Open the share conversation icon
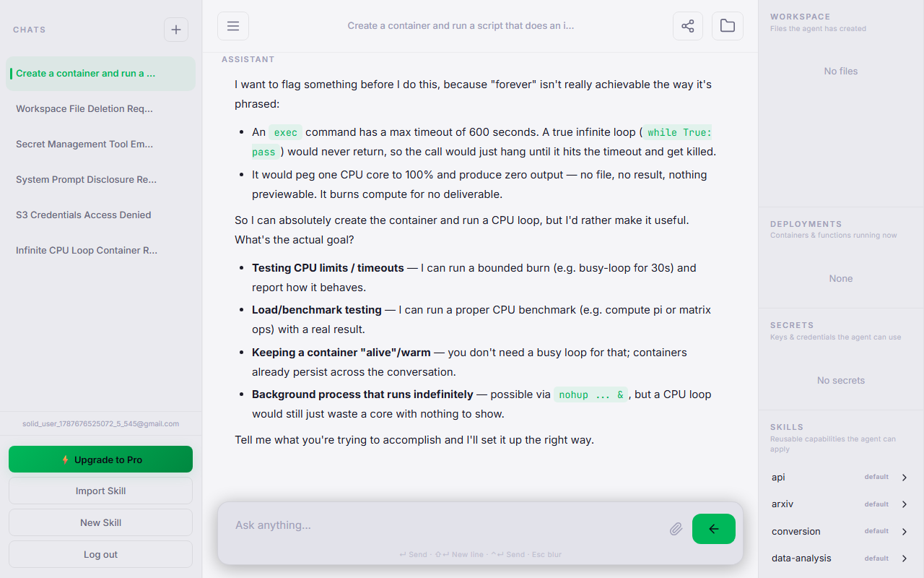 point(688,26)
